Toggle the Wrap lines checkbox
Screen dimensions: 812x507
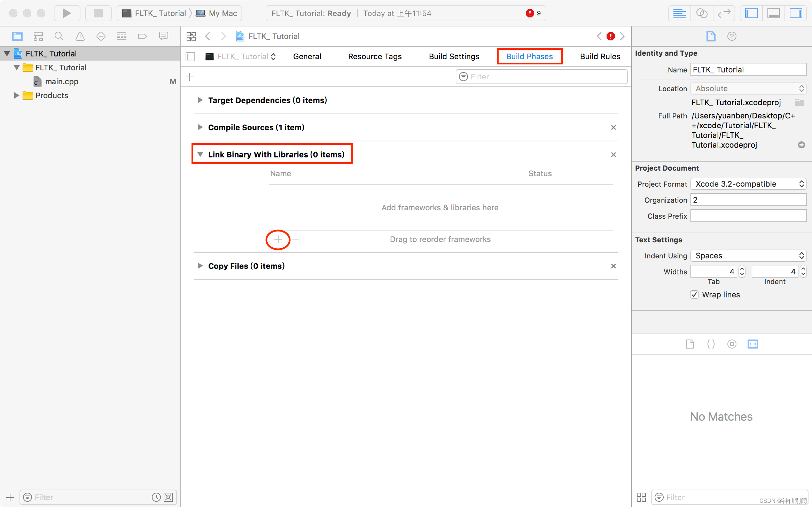694,295
